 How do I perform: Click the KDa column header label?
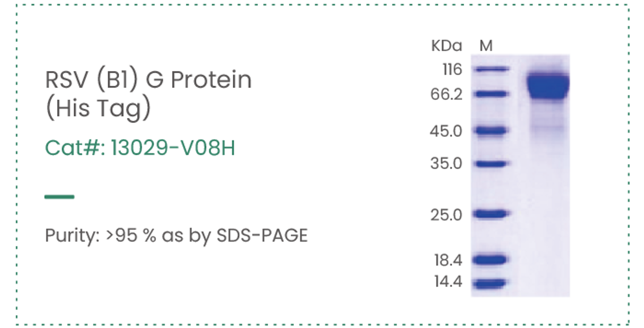446,46
